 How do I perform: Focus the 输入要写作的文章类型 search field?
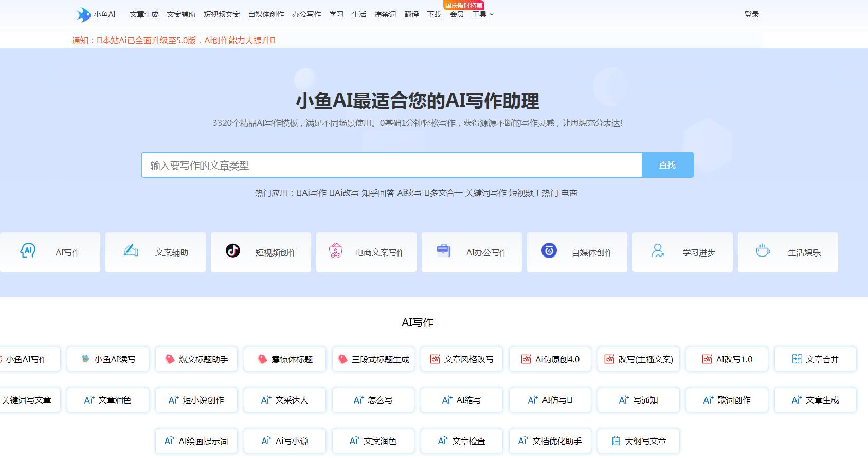point(391,165)
